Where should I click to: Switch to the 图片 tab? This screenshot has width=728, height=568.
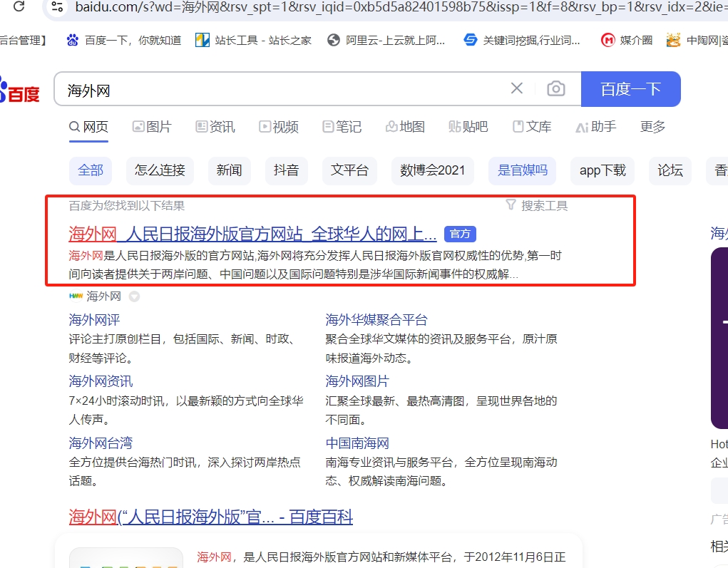click(152, 127)
